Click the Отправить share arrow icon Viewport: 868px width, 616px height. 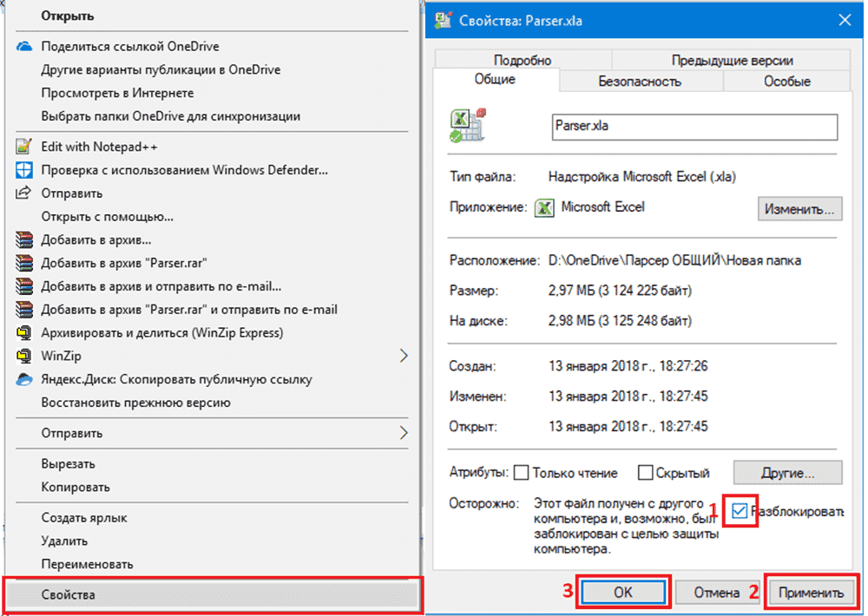point(25,193)
